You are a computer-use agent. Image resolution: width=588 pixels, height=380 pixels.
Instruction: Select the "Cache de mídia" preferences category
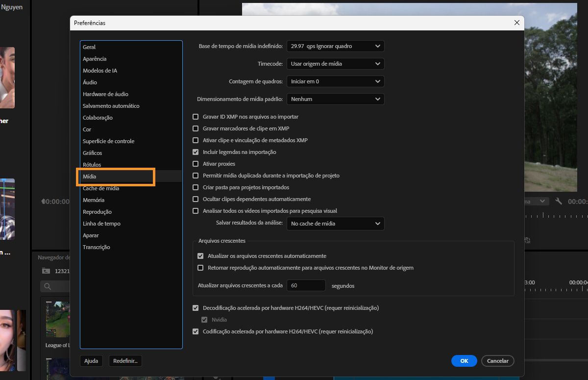point(100,188)
